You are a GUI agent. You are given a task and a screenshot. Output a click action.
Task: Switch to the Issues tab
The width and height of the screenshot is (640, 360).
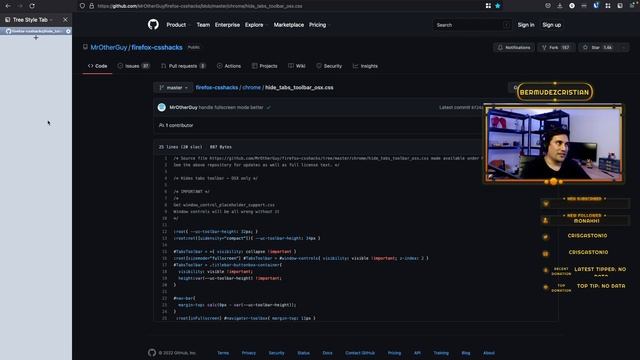pos(133,66)
